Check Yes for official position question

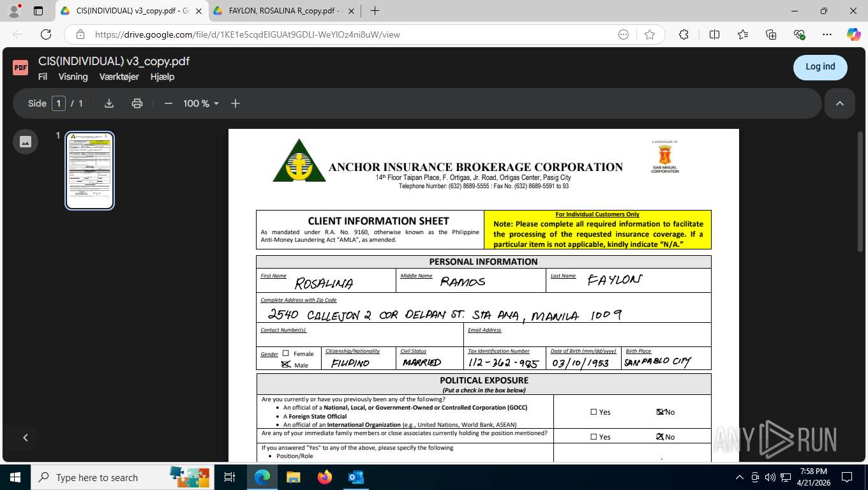[x=594, y=412]
